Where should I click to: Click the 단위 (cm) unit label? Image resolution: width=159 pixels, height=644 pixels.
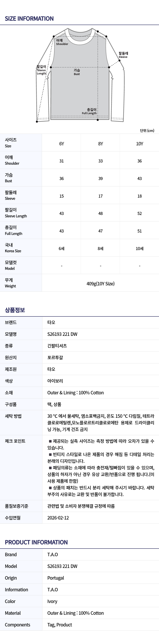147,131
